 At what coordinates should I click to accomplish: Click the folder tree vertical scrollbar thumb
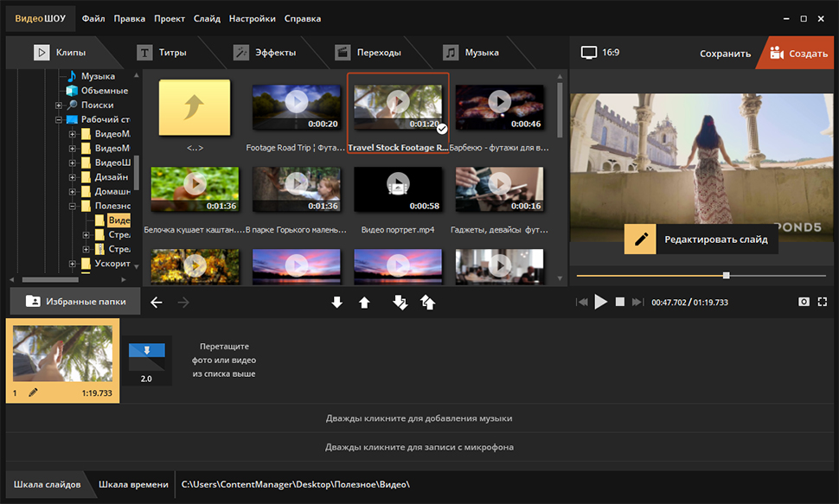coord(137,172)
